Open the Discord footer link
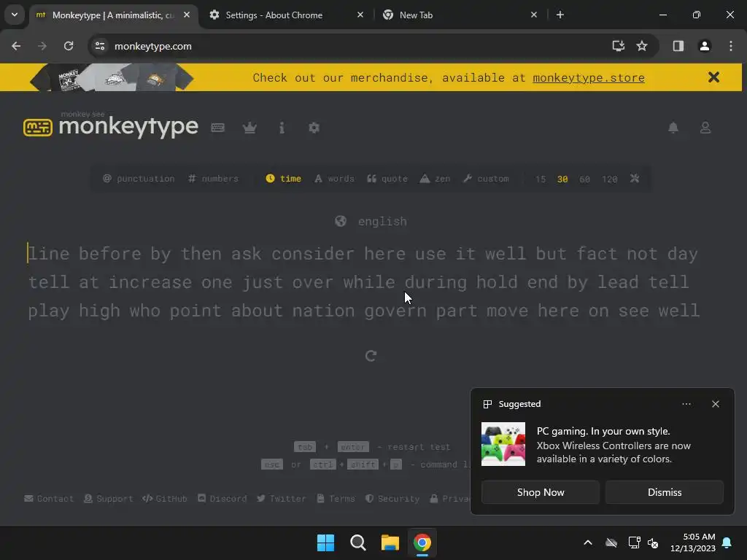This screenshot has width=747, height=560. [222, 499]
